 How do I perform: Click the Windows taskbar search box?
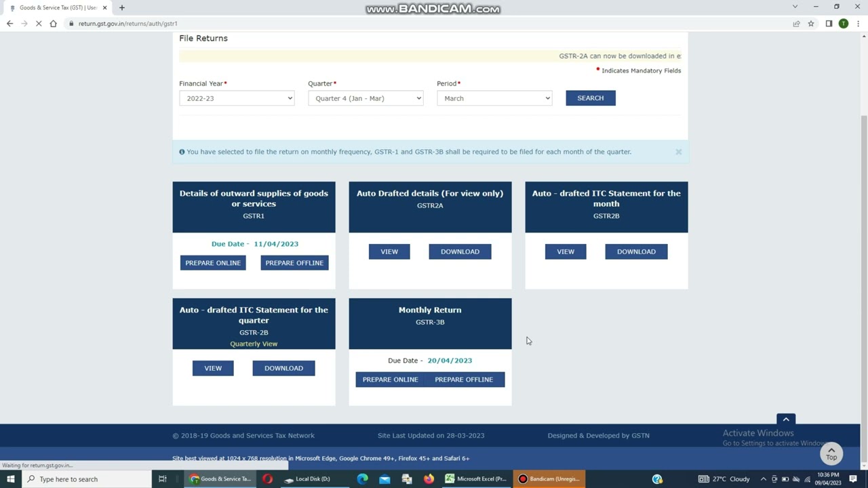pyautogui.click(x=87, y=479)
